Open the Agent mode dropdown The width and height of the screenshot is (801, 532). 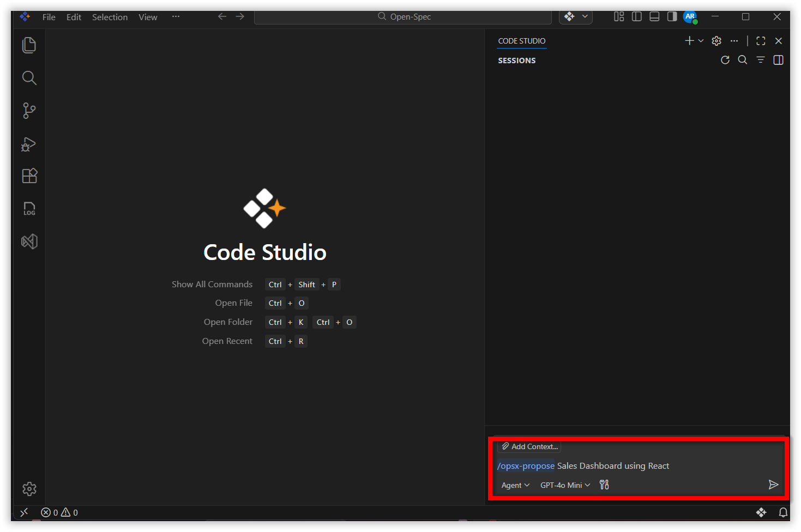[515, 485]
